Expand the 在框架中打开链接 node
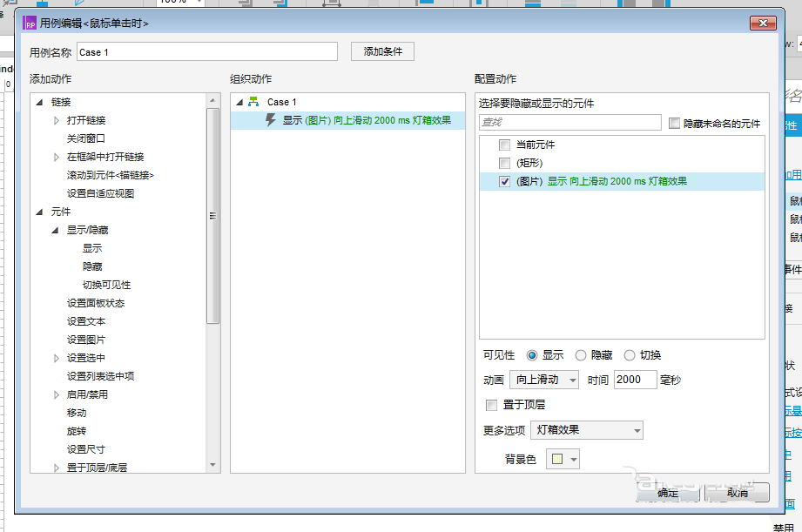The height and width of the screenshot is (532, 802). click(57, 157)
